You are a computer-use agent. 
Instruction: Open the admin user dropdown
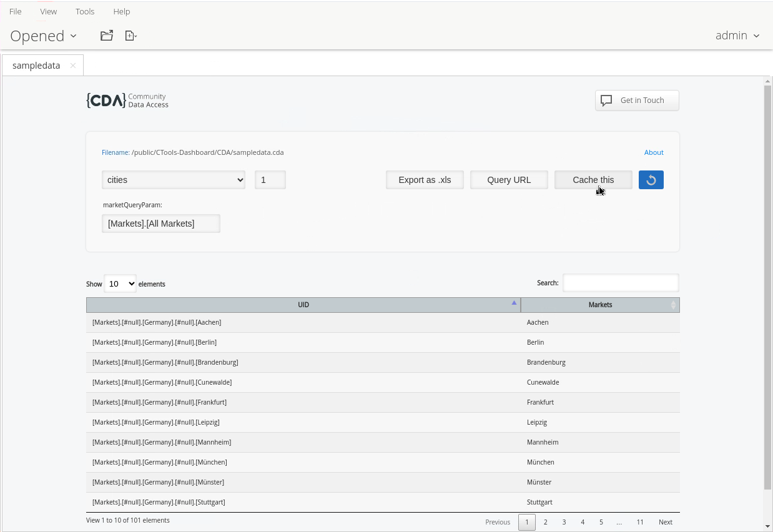click(737, 36)
